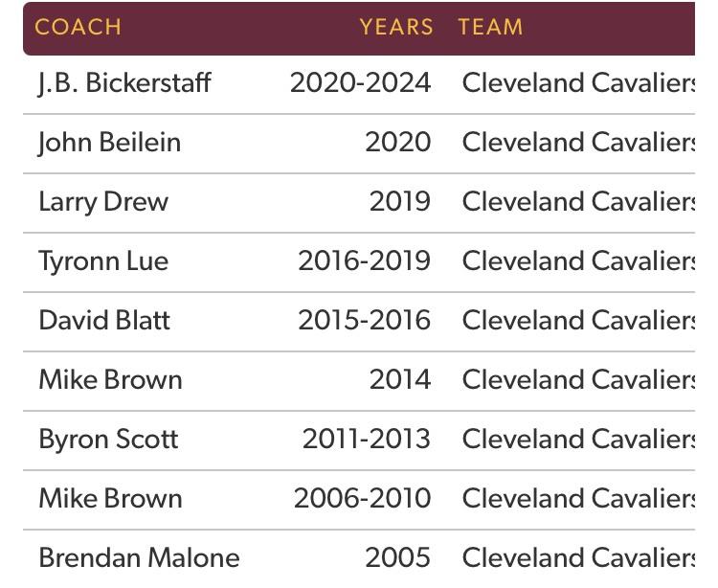
Task: Click on David Blatt
Action: pos(103,321)
